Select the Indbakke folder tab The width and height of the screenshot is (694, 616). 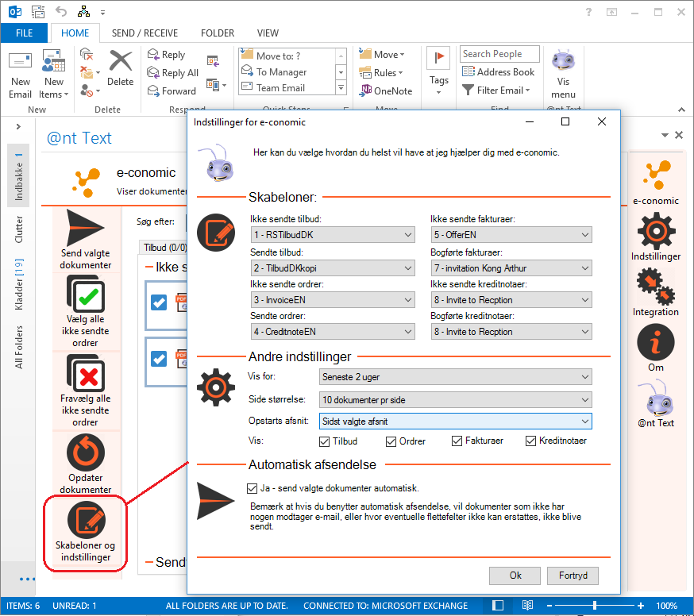tap(18, 175)
